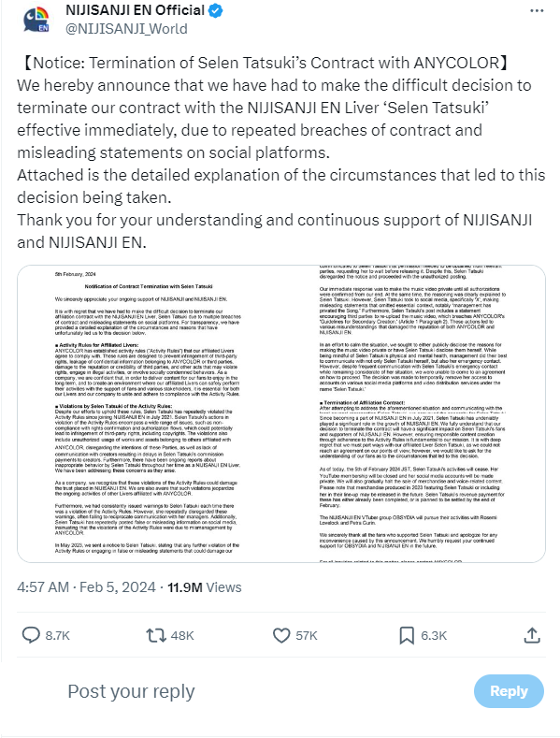Click the repost arrows icon

(156, 635)
